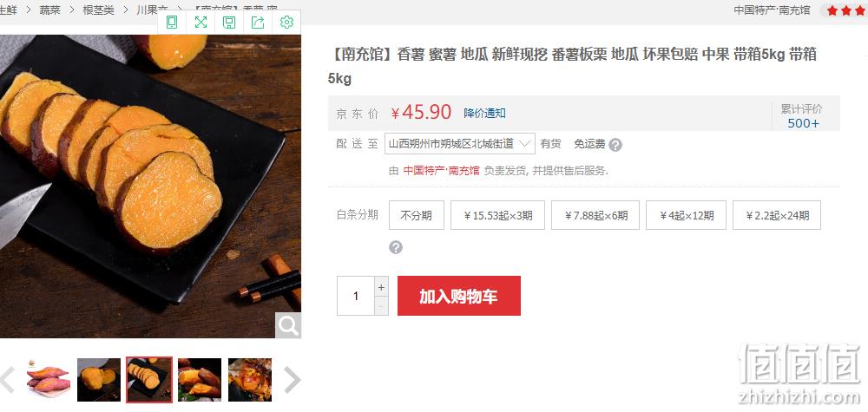This screenshot has width=868, height=412.
Task: Click the 加入购物车 button
Action: tap(459, 296)
